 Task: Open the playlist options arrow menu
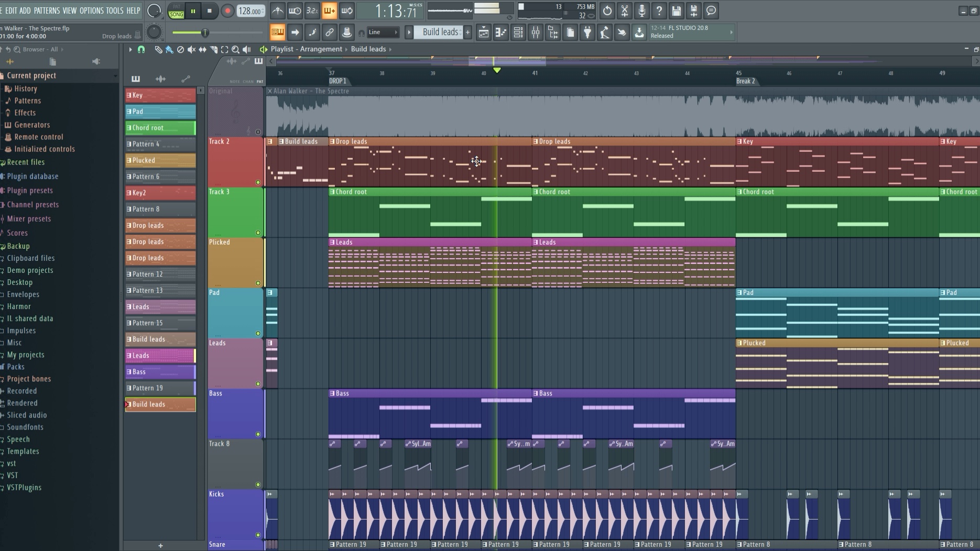pos(130,49)
